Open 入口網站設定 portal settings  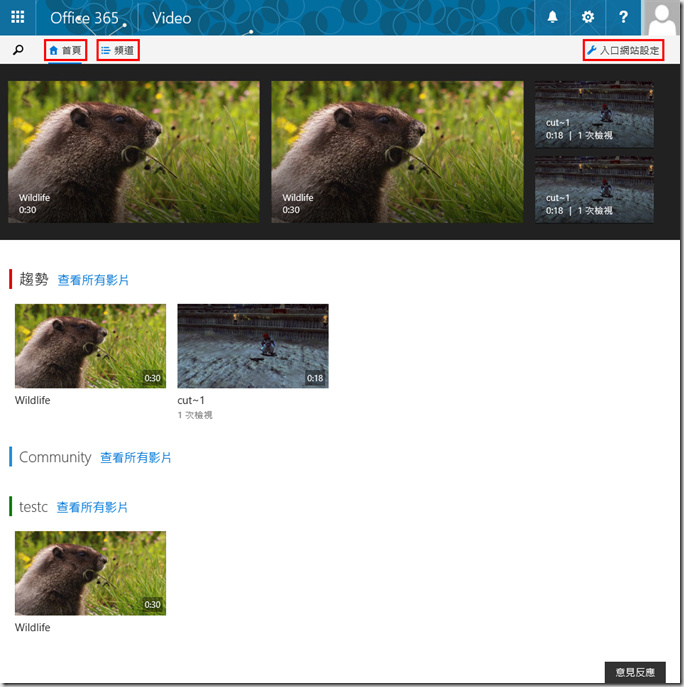(623, 50)
